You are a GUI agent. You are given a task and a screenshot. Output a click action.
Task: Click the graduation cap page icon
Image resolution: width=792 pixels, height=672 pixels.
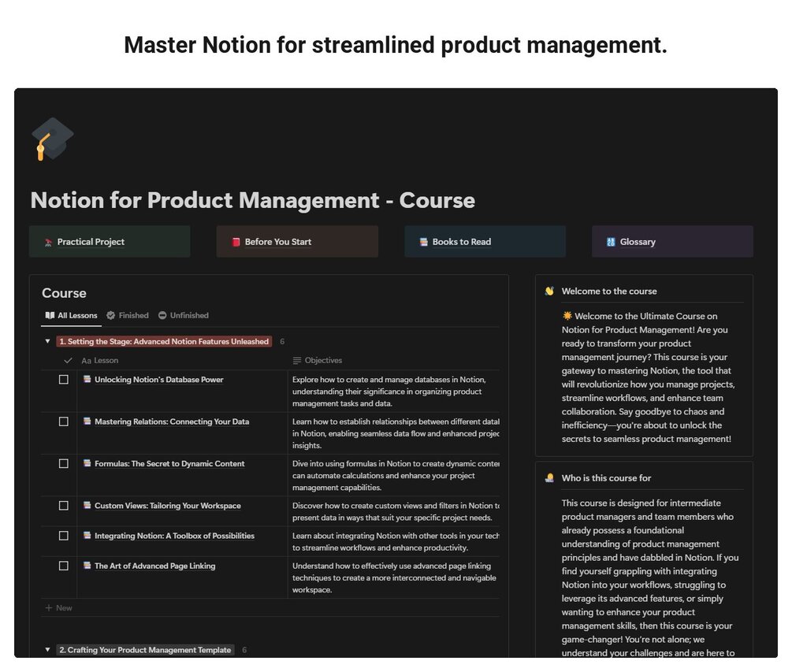pos(53,139)
